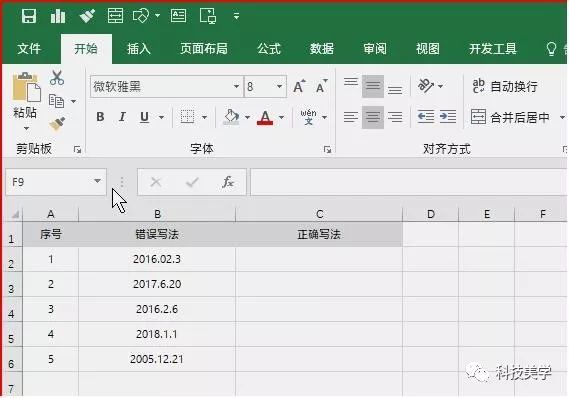Viewport: 569px width, 398px height.
Task: Switch to the 插入 tab
Action: [x=139, y=48]
